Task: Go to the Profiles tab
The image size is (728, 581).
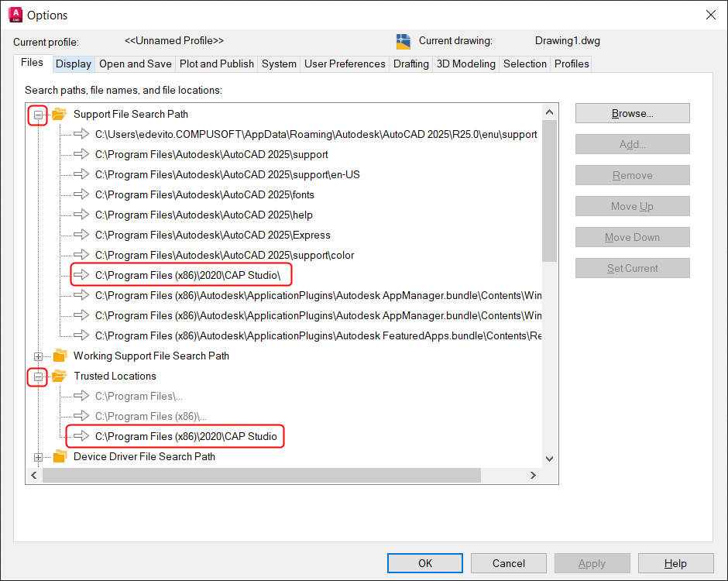Action: [x=572, y=64]
